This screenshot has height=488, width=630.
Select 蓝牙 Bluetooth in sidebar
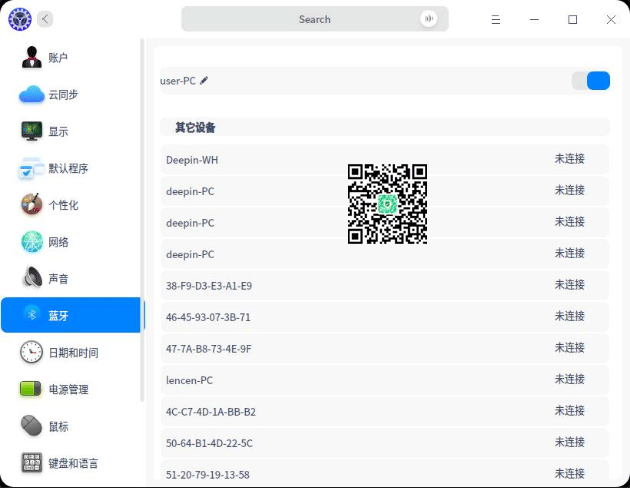tap(71, 315)
